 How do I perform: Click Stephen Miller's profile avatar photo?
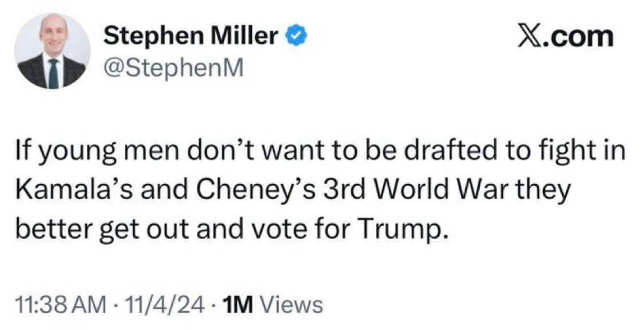tap(52, 51)
